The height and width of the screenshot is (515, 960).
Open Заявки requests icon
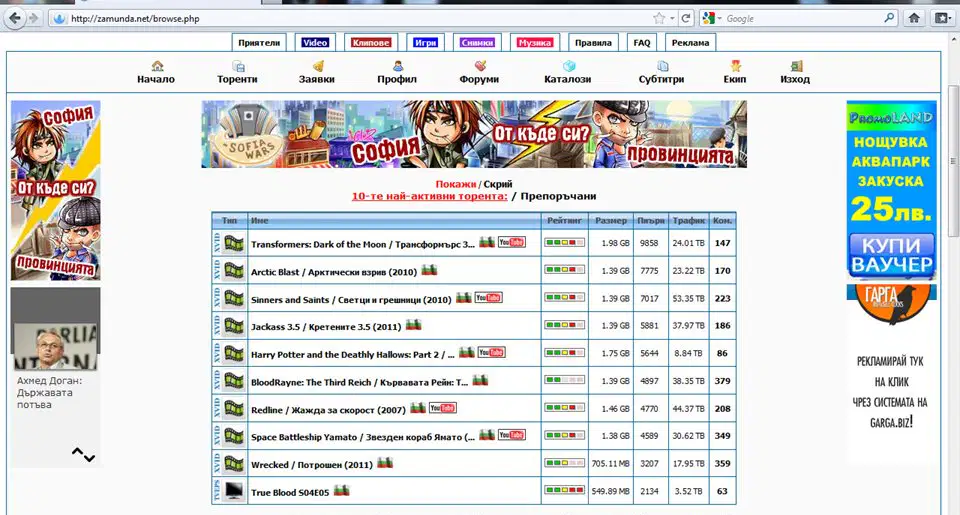(318, 66)
